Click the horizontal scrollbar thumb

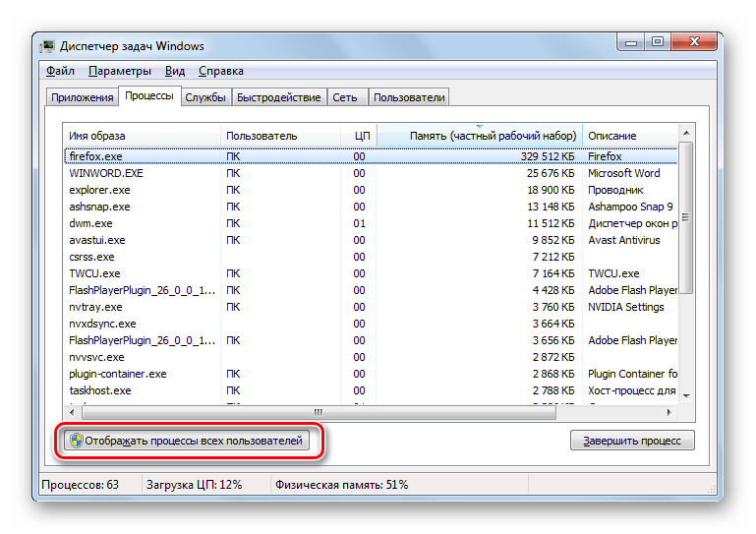(319, 412)
